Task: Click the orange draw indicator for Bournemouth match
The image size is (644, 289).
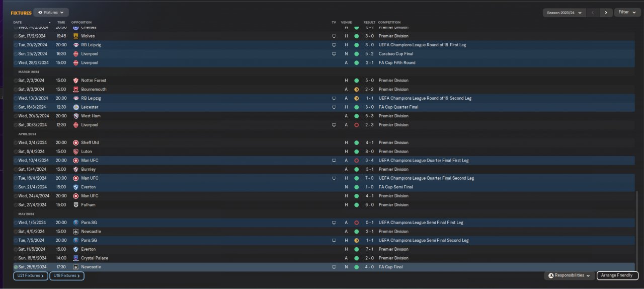Action: (356, 90)
